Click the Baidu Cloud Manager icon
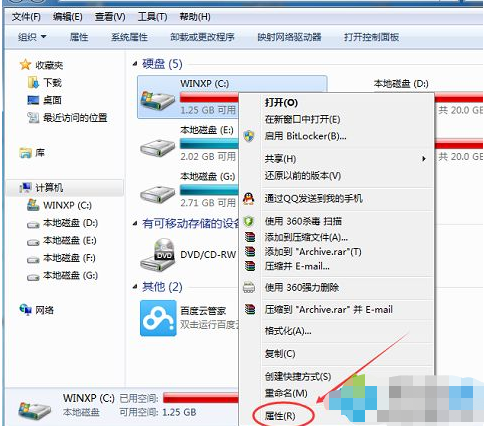This screenshot has height=426, width=484. [x=158, y=318]
